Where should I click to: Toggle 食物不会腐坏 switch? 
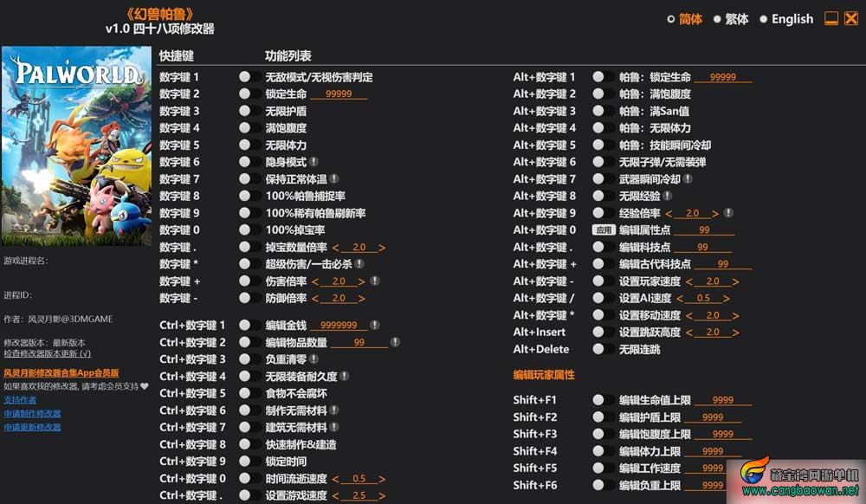coord(249,393)
